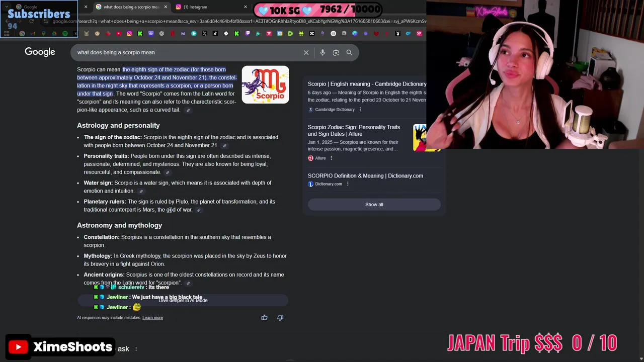
Task: Close the Instagram tab
Action: [246, 7]
